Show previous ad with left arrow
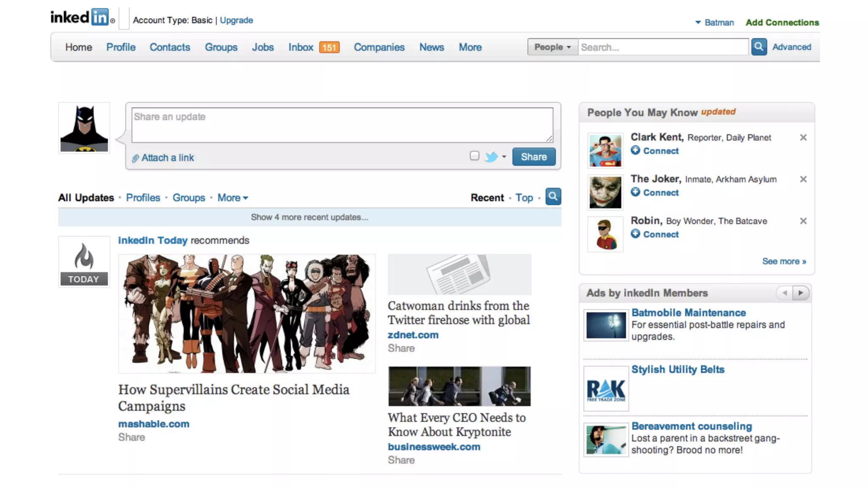868x488 pixels. pos(785,293)
